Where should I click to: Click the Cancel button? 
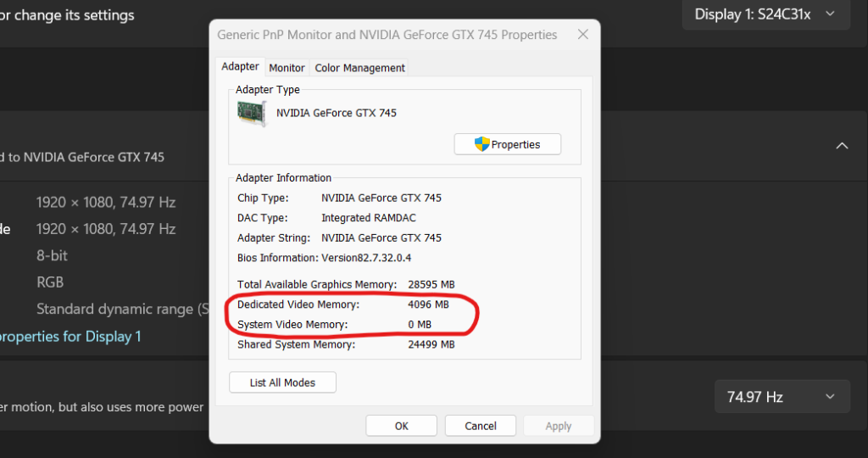[481, 426]
